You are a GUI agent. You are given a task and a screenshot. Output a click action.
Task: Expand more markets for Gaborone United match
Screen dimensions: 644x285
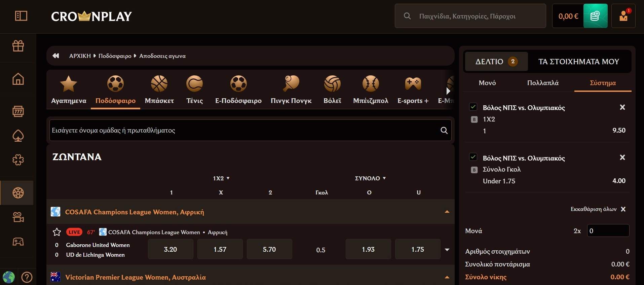(447, 250)
